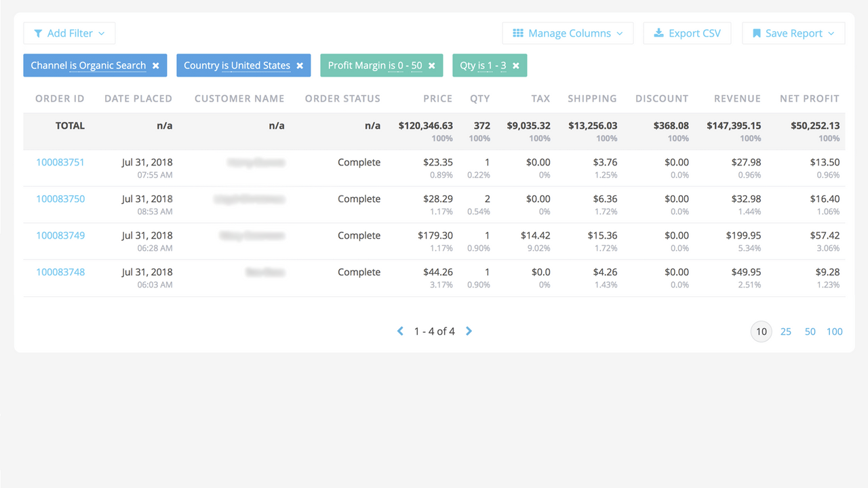The image size is (868, 488).
Task: Click the download icon in Export CSV
Action: click(658, 33)
